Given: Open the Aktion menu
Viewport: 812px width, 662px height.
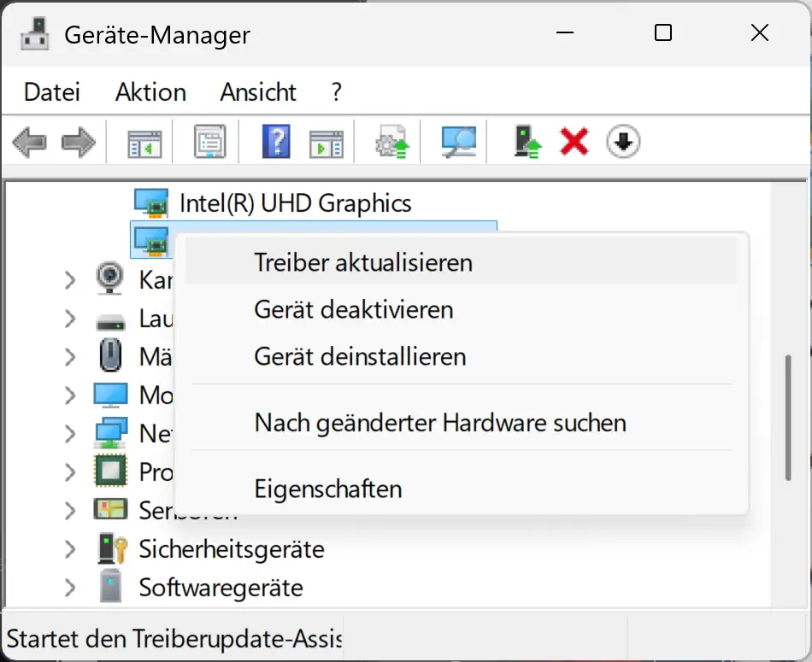Looking at the screenshot, I should [x=150, y=91].
